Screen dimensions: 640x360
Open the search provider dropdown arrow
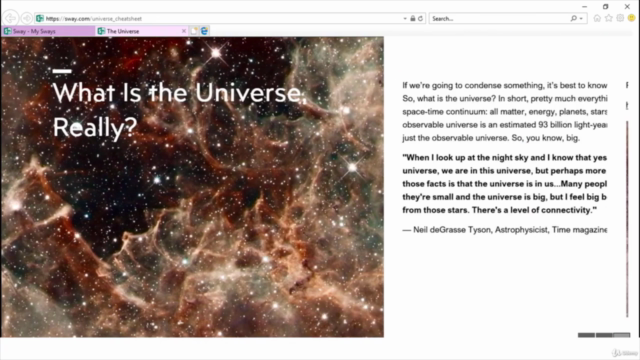(581, 18)
